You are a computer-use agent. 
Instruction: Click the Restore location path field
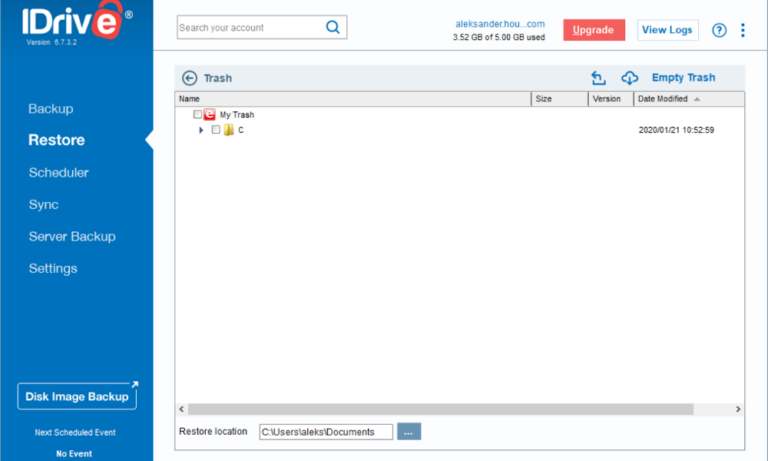point(326,432)
